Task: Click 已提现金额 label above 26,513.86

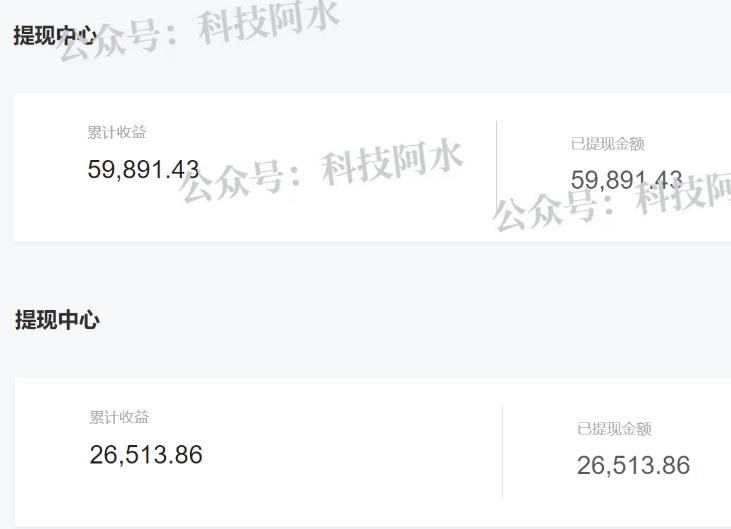Action: [614, 429]
